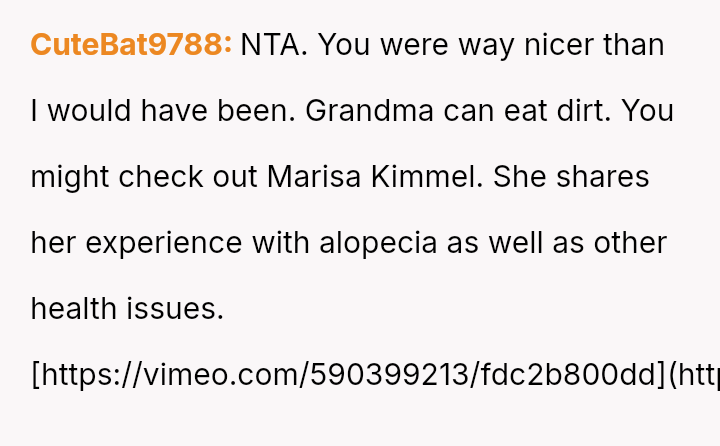Click the word "dirt" in the comment

(x=580, y=111)
